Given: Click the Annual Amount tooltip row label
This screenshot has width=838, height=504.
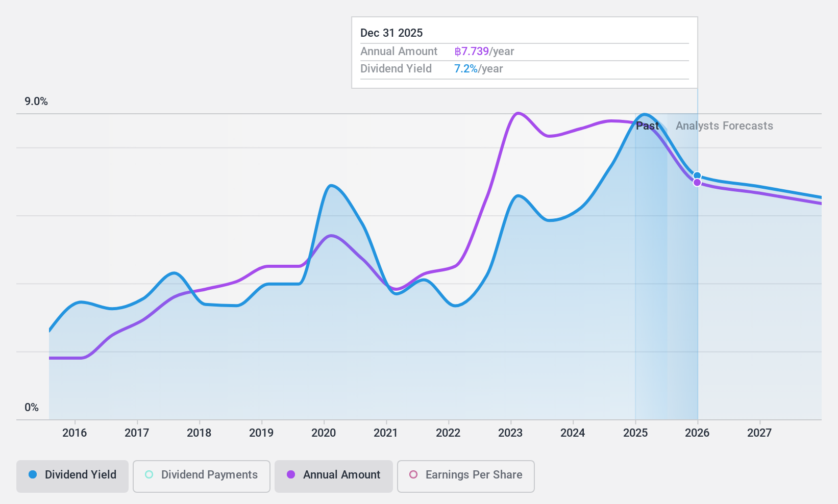Looking at the screenshot, I should 399,52.
